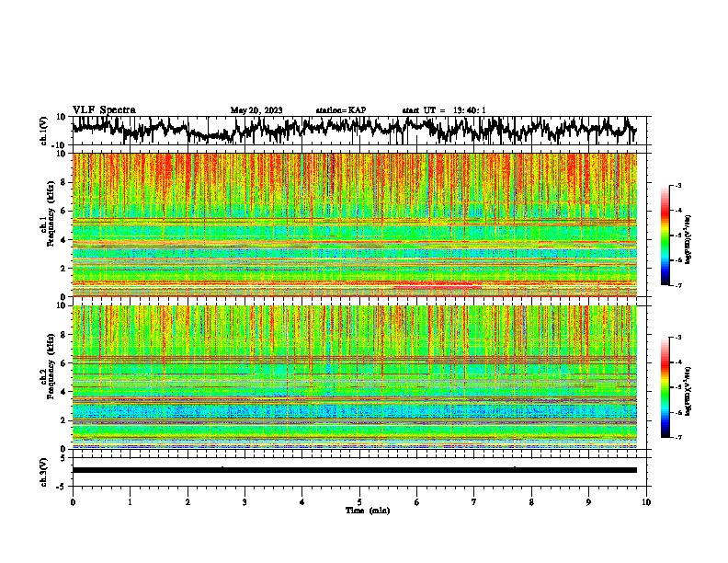Click the "2" kHz tick on ch.2 spectrogram
This screenshot has width=728, height=563.
[x=63, y=420]
